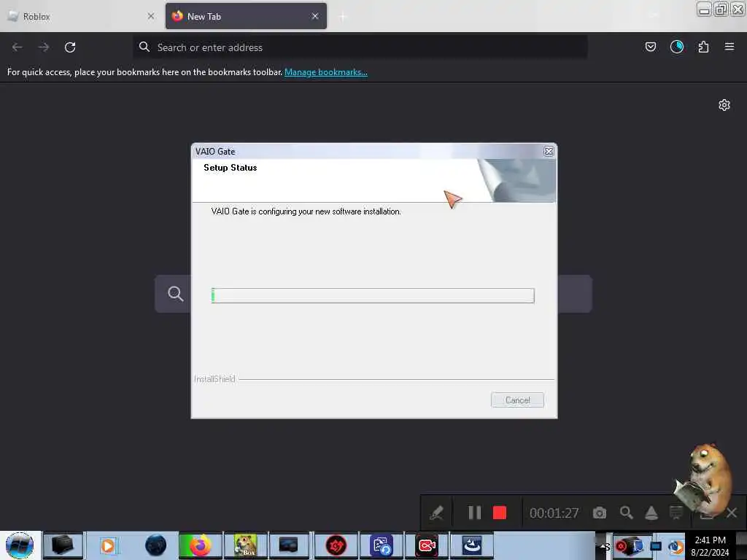Close the New Tab tab
Viewport: 747px width, 560px height.
pos(315,16)
